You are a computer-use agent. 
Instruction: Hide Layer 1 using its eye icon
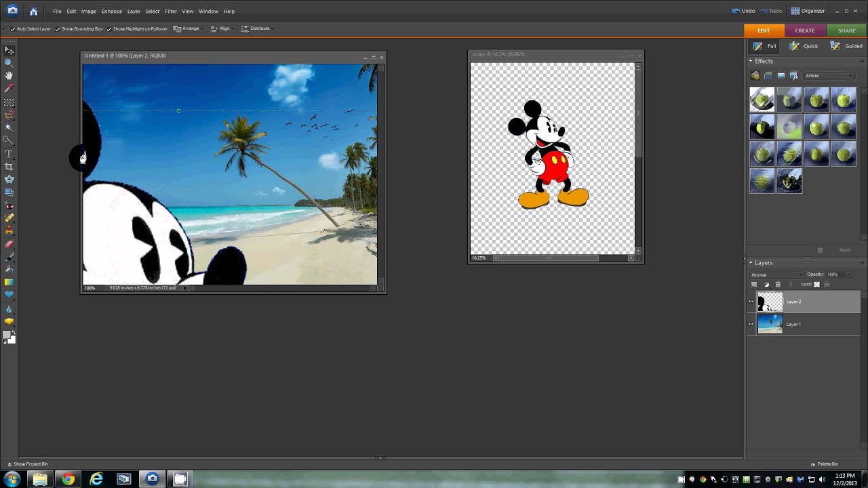tap(751, 324)
